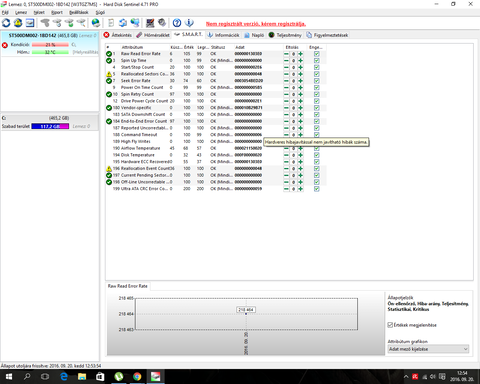Click the disk test icon with green arrow
This screenshot has width=480, height=384.
click(x=69, y=23)
